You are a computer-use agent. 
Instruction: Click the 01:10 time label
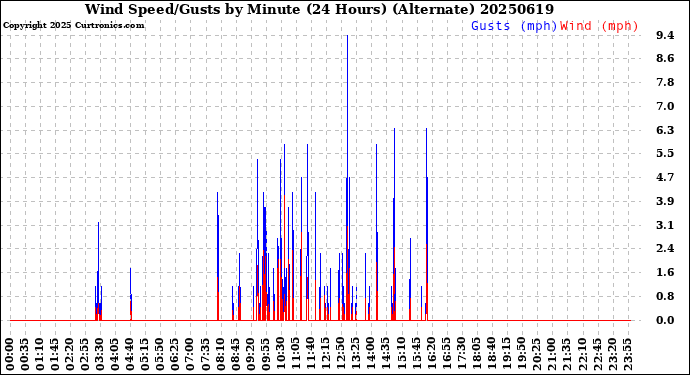pos(40,355)
